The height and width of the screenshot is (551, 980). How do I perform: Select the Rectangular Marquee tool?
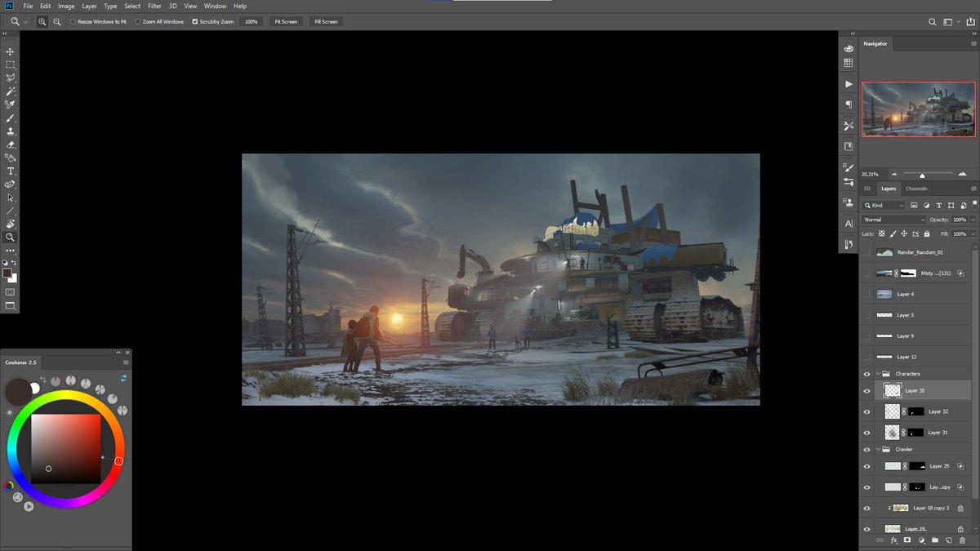(x=11, y=64)
